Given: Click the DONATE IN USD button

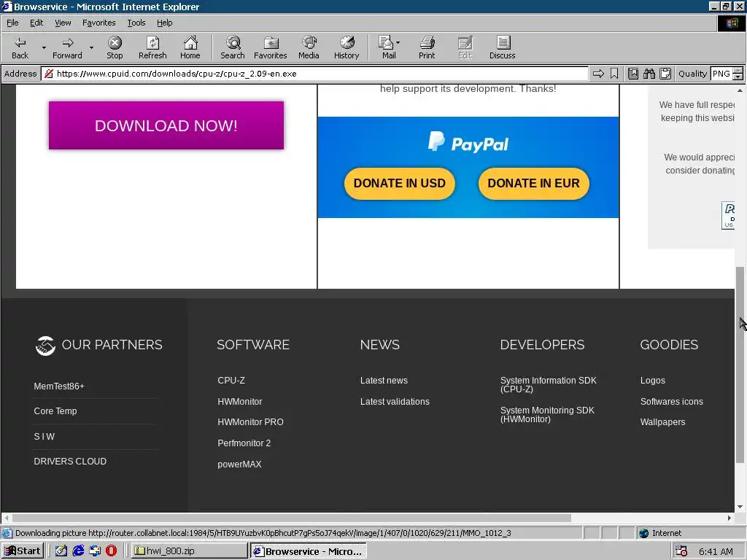Looking at the screenshot, I should (x=399, y=183).
